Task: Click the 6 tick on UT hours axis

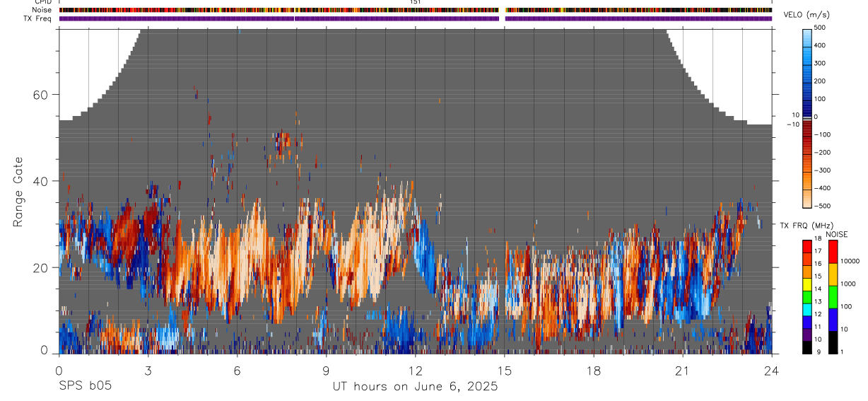Action: click(x=237, y=369)
